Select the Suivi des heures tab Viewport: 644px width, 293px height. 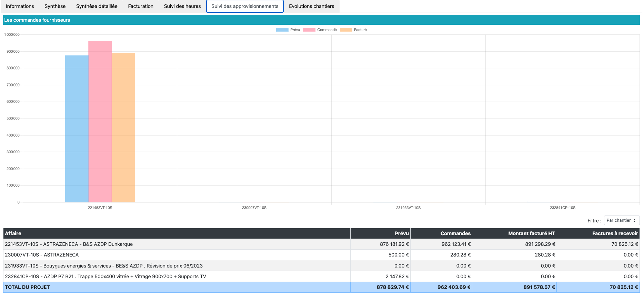[x=182, y=6]
